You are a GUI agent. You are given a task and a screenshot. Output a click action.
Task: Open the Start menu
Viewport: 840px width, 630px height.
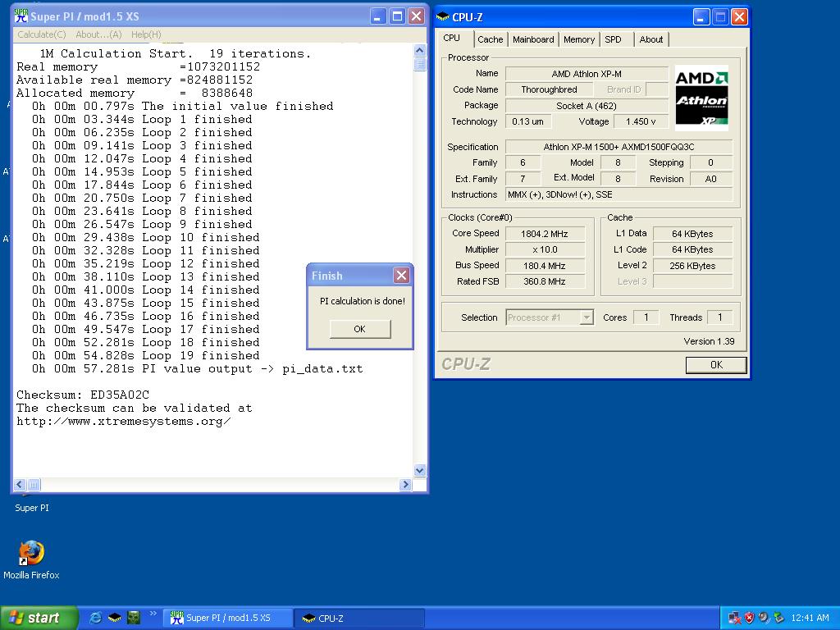pos(39,618)
